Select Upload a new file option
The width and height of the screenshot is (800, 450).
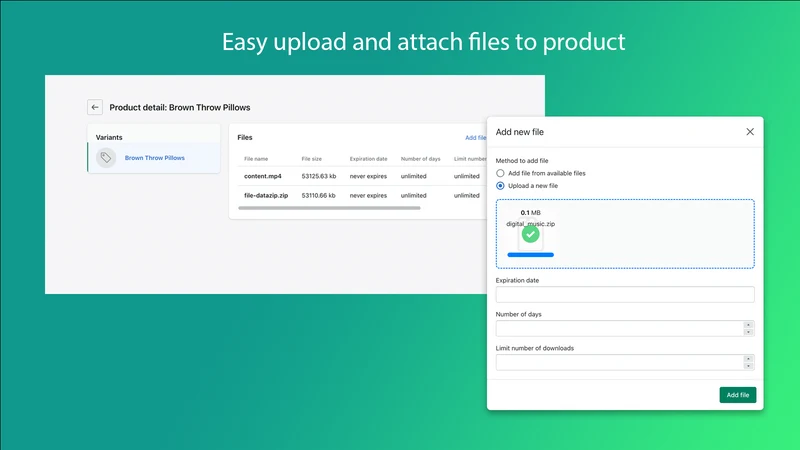(500, 186)
